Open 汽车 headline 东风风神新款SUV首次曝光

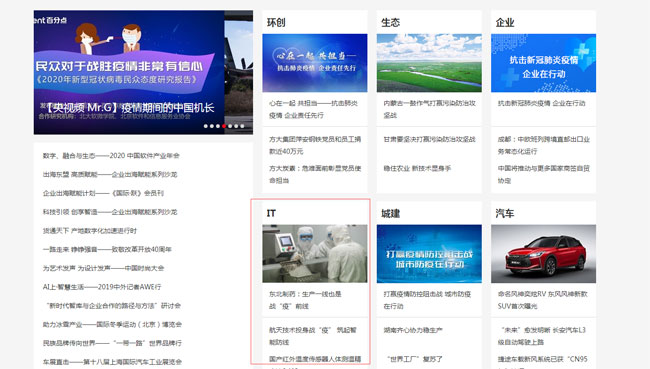click(543, 300)
